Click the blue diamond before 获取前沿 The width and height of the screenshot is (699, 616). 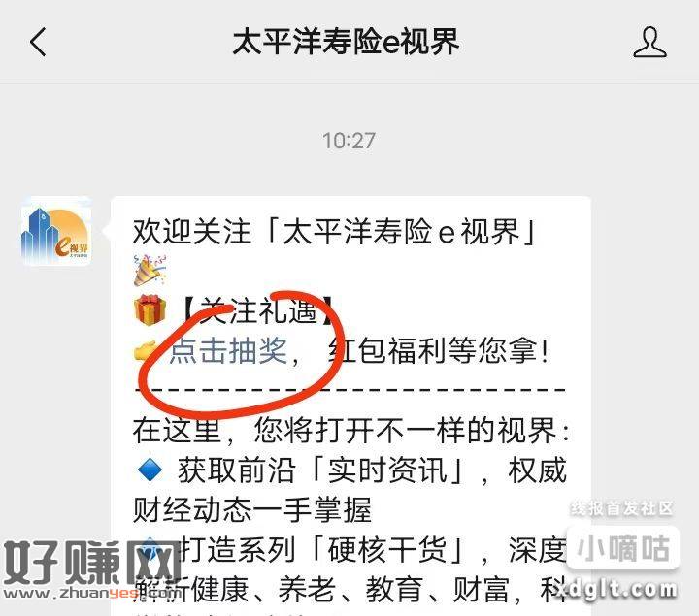point(150,470)
